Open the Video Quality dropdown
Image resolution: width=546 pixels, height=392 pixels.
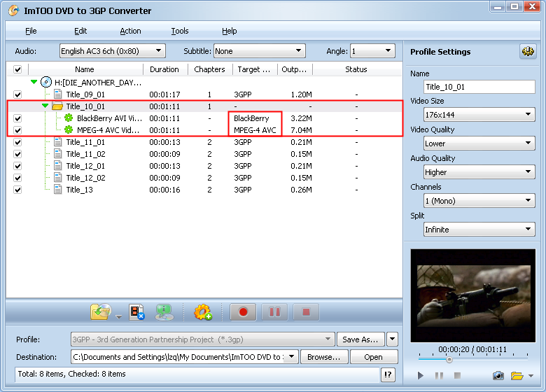pyautogui.click(x=479, y=143)
